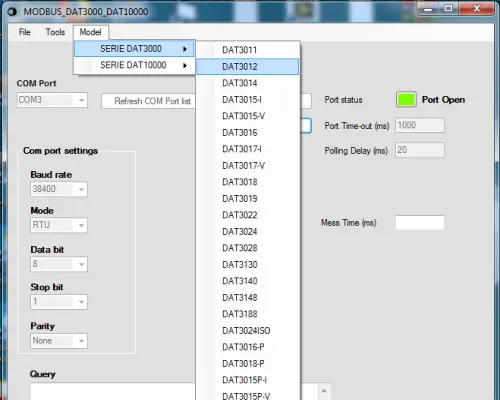Image resolution: width=500 pixels, height=400 pixels.
Task: Click the application icon in title bar
Action: pos(13,12)
